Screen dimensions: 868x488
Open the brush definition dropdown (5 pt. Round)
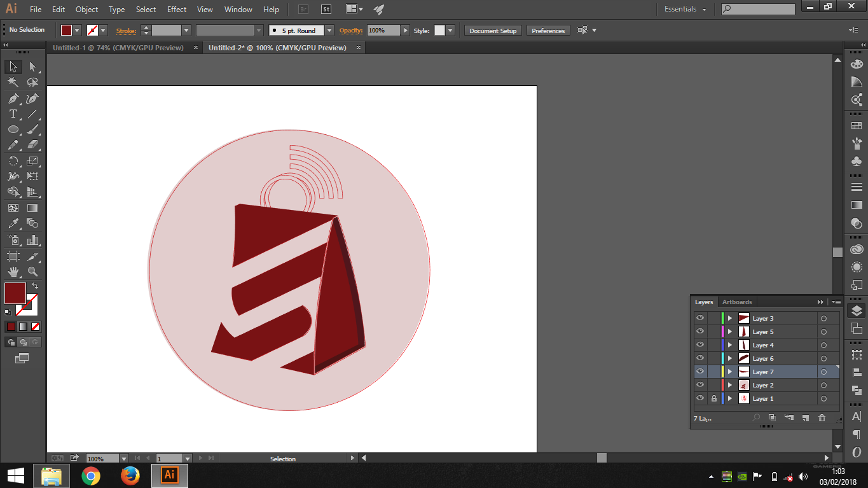(329, 31)
